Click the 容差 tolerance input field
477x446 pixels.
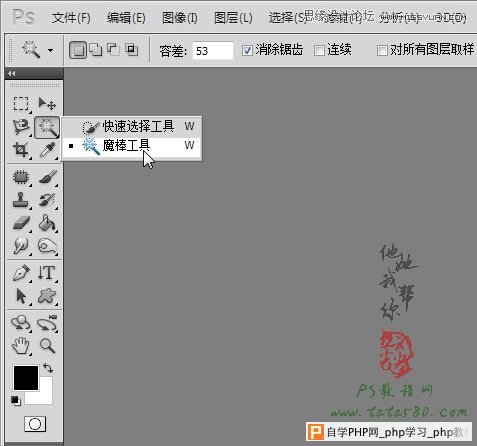pos(213,51)
